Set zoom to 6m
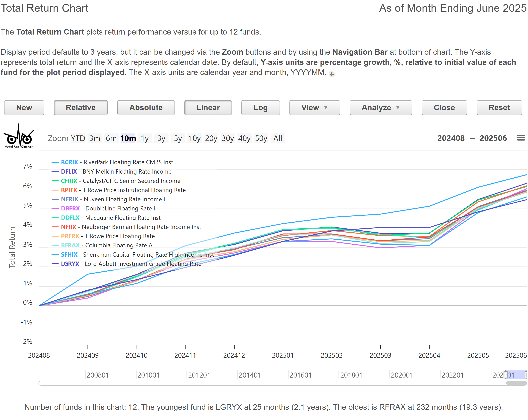528x420 pixels. 111,138
